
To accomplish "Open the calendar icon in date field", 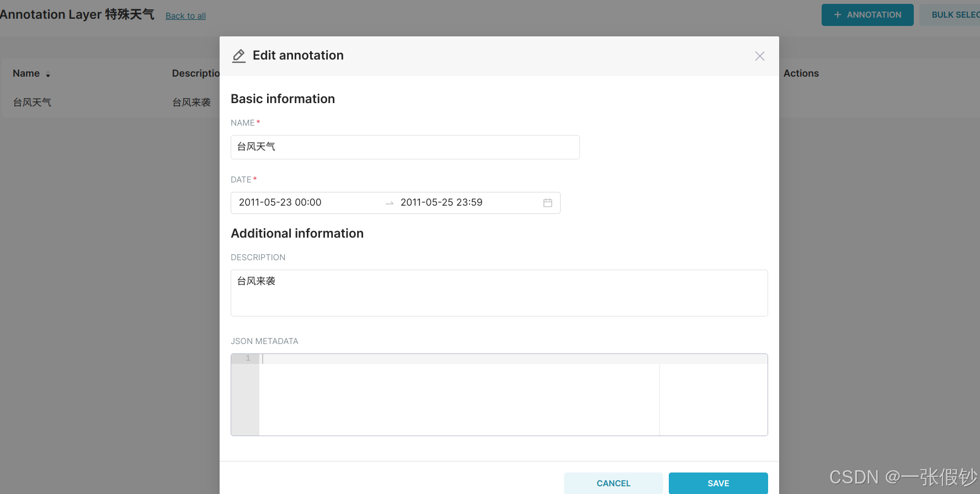I will pyautogui.click(x=547, y=203).
